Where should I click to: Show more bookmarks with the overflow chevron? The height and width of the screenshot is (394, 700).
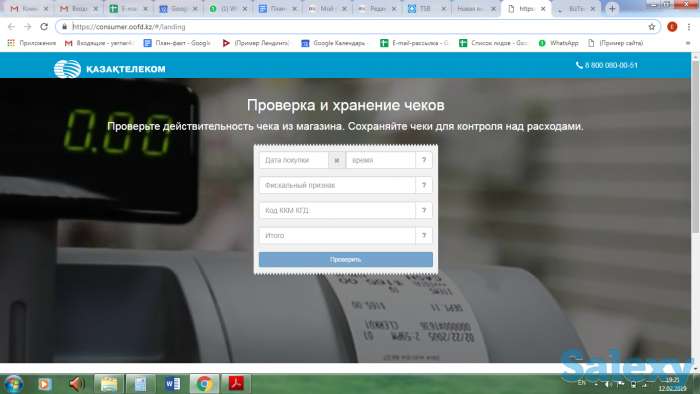click(688, 43)
